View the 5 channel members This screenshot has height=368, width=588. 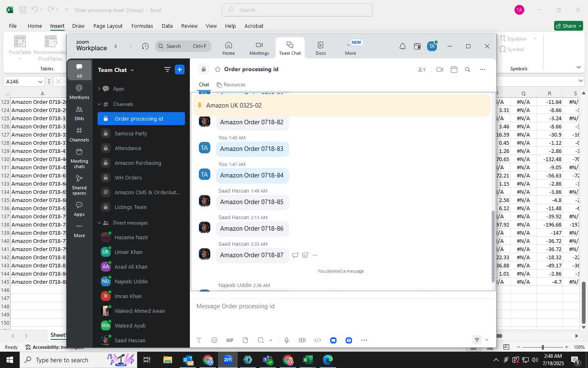[422, 70]
